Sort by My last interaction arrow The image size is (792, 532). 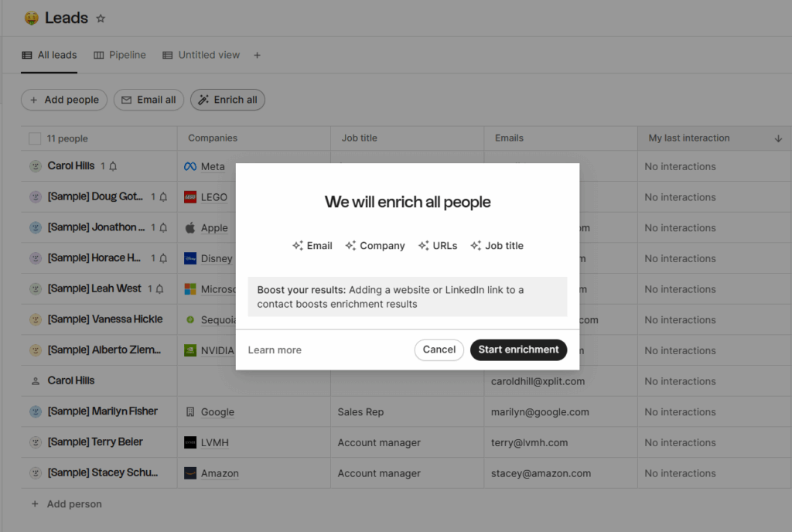point(778,138)
